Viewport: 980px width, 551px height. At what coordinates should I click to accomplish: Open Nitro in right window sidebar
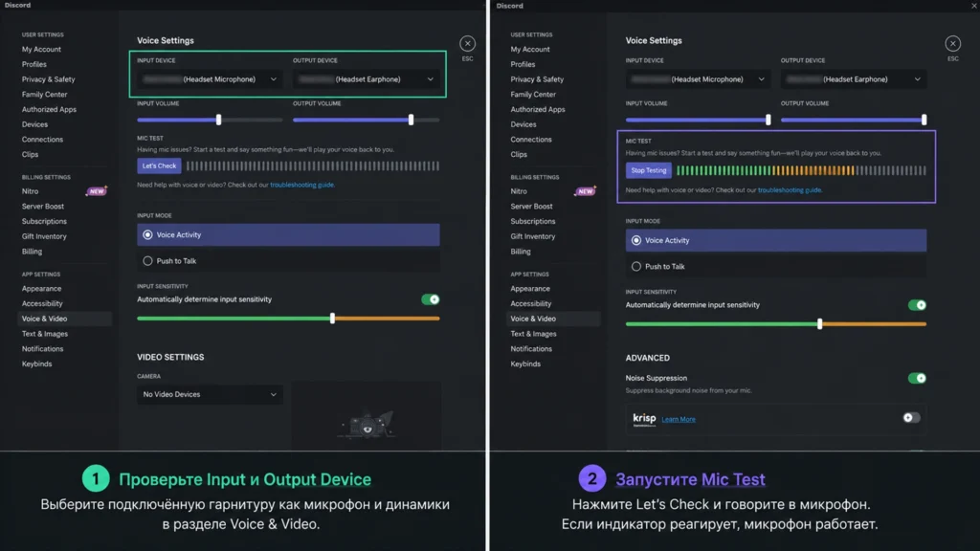[x=519, y=191]
